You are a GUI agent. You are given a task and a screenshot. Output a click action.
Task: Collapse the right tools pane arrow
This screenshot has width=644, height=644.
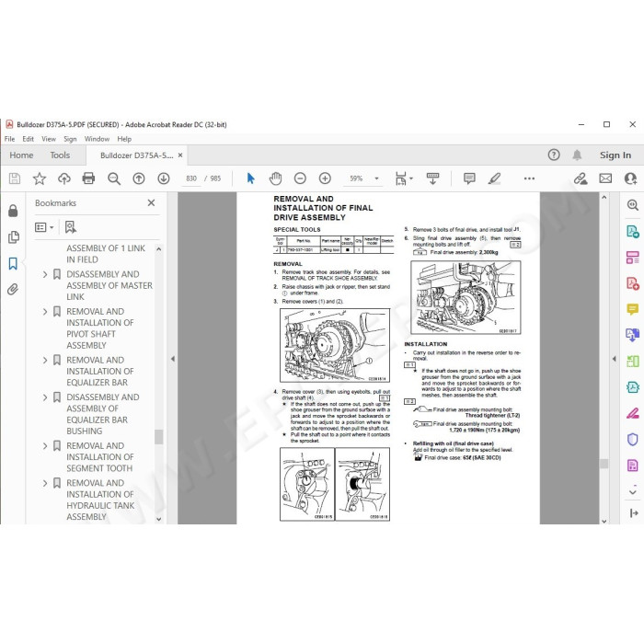(x=614, y=359)
